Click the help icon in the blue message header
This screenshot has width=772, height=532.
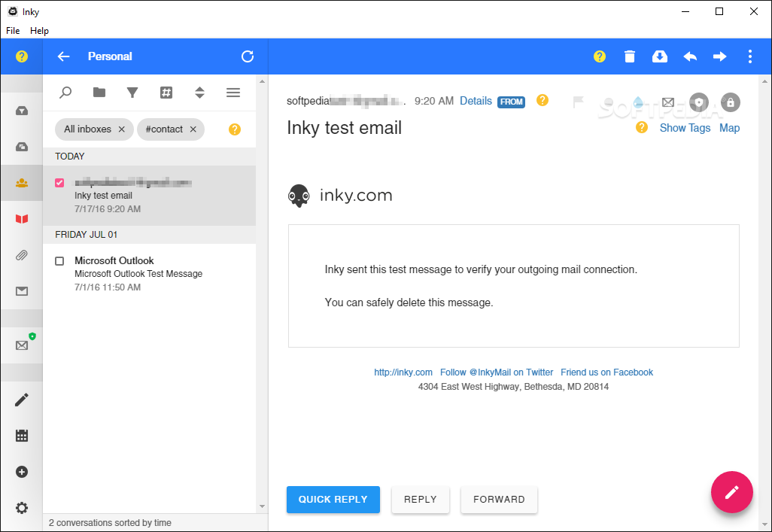click(600, 56)
